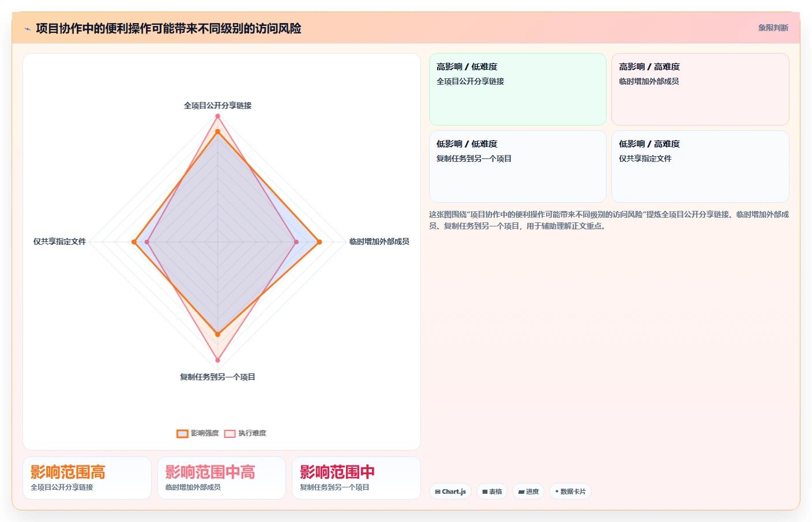This screenshot has height=522, width=812.
Task: Click the 复制任务到另一个项目 radar axis label
Action: pos(217,377)
